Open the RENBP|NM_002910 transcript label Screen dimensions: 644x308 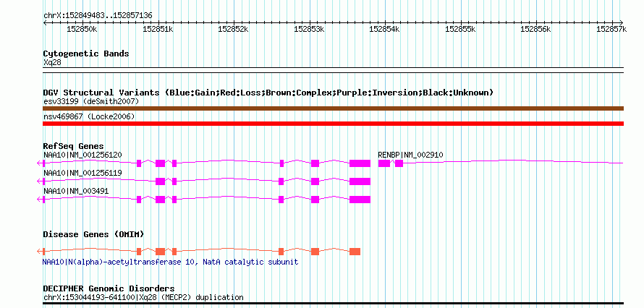coord(410,155)
